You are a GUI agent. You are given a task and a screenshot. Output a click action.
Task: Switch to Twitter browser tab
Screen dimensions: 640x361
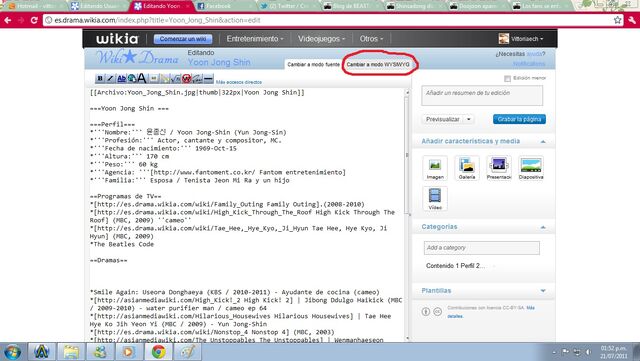(x=287, y=6)
